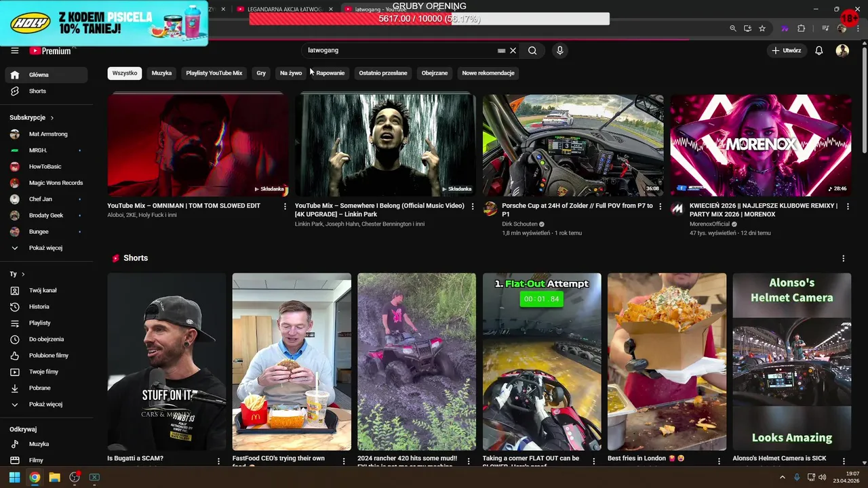Open Chrome extensions puzzle icon
This screenshot has height=488, width=868.
coord(801,28)
